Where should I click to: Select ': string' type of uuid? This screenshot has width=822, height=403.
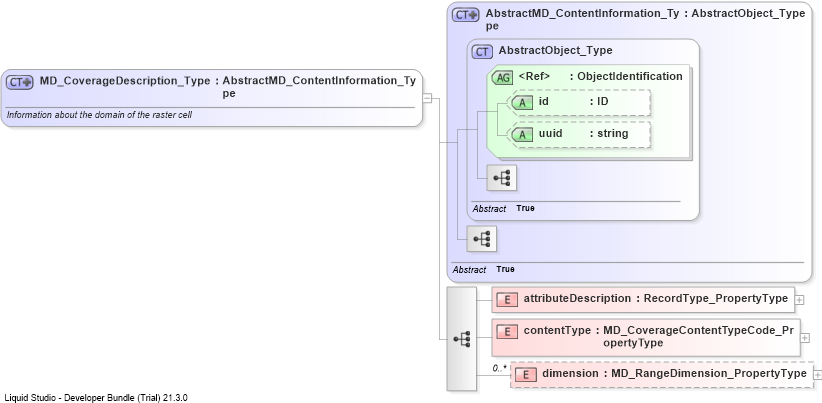pyautogui.click(x=609, y=134)
